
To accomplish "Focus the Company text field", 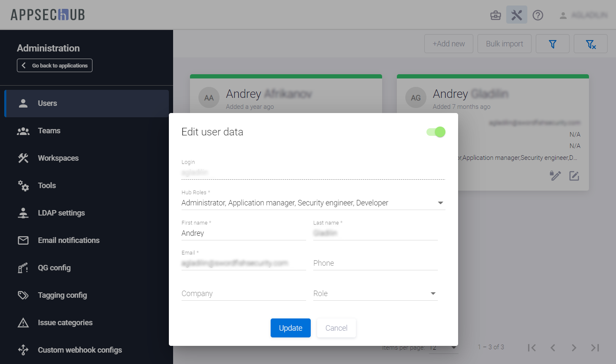I will (x=243, y=294).
